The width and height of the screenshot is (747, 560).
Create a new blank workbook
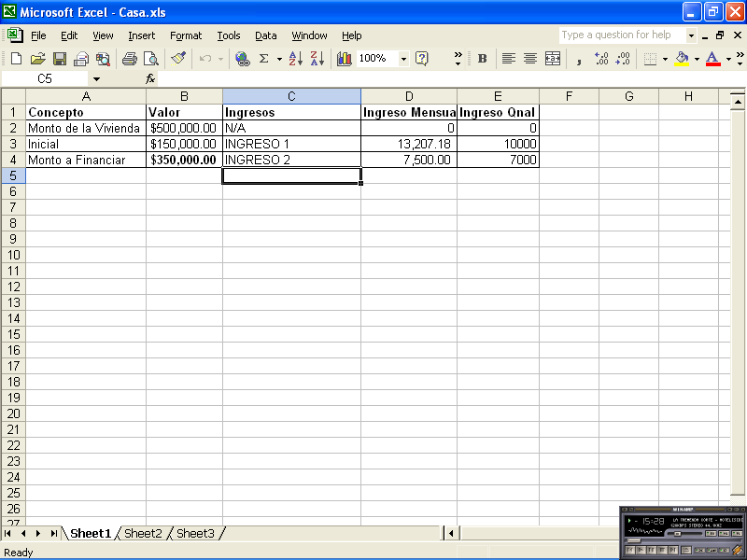pos(16,59)
